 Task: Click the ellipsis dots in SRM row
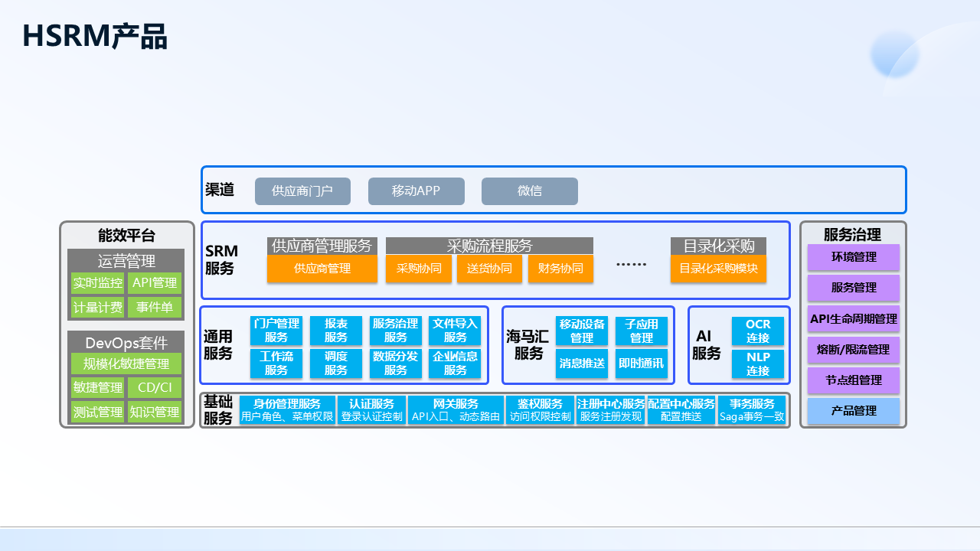click(x=632, y=264)
